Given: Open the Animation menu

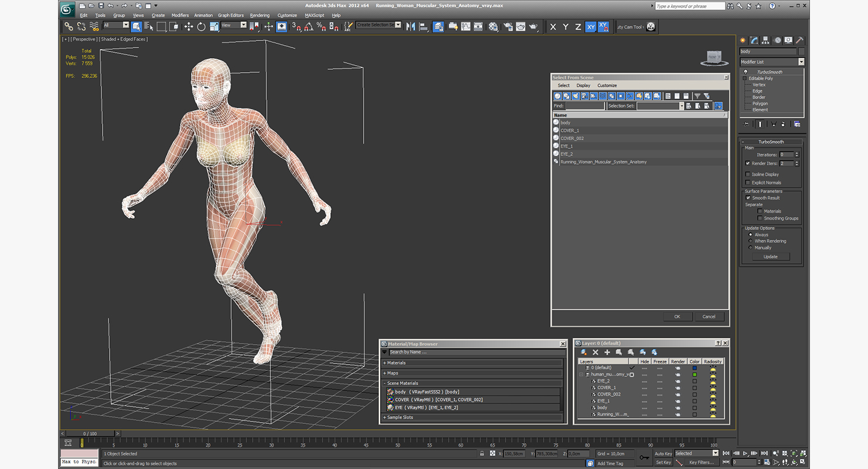Looking at the screenshot, I should (204, 15).
